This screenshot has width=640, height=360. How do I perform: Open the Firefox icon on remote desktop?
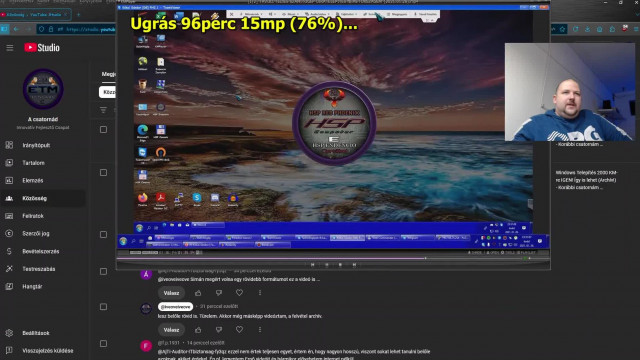pyautogui.click(x=142, y=198)
